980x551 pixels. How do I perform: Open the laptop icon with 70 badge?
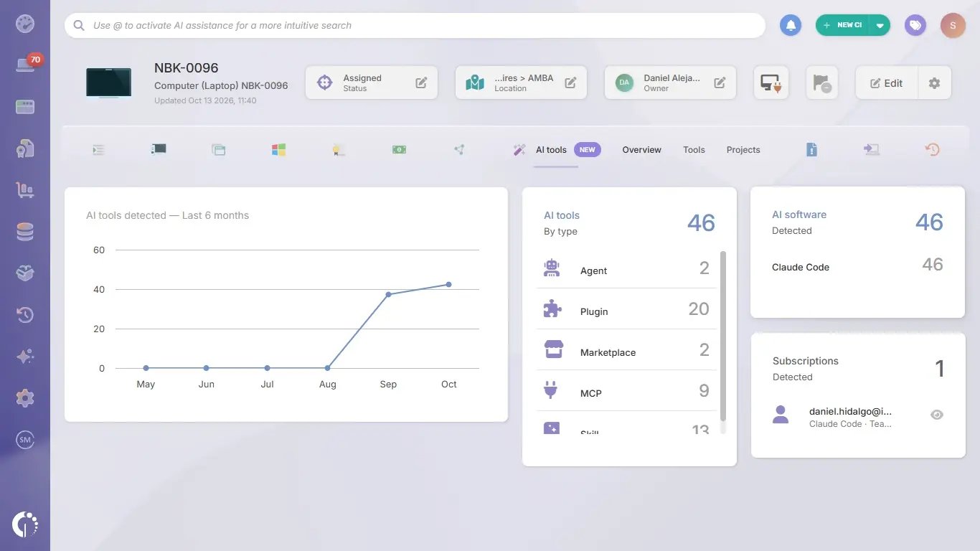tap(27, 64)
